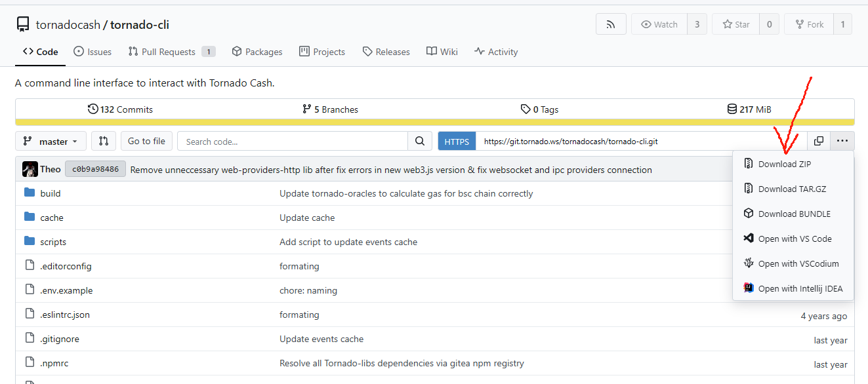Screen dimensions: 868x384
Task: Open the Issues tab
Action: pos(93,52)
